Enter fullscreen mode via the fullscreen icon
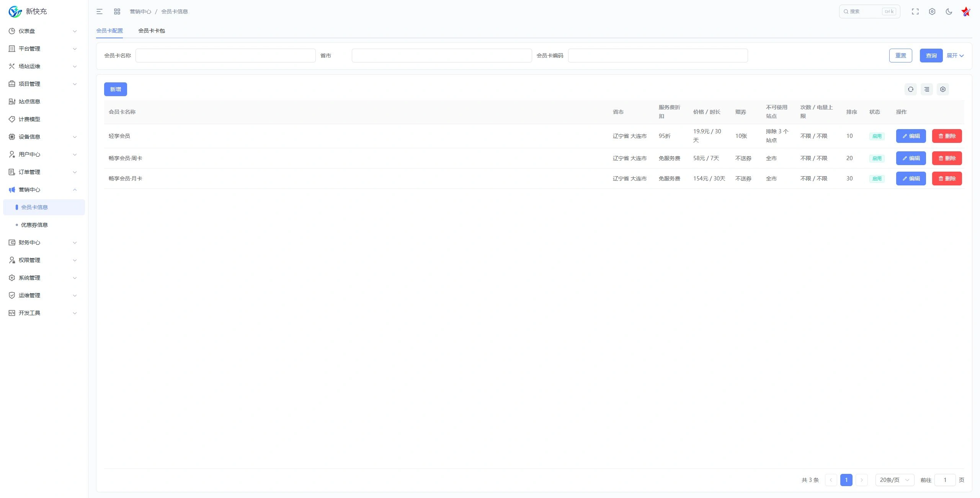Image resolution: width=980 pixels, height=498 pixels. click(915, 11)
